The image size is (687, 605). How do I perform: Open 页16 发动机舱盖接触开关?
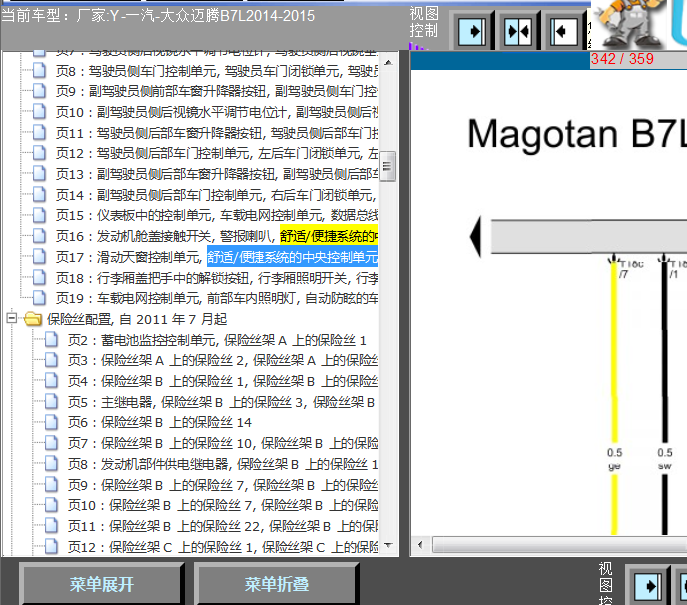217,236
